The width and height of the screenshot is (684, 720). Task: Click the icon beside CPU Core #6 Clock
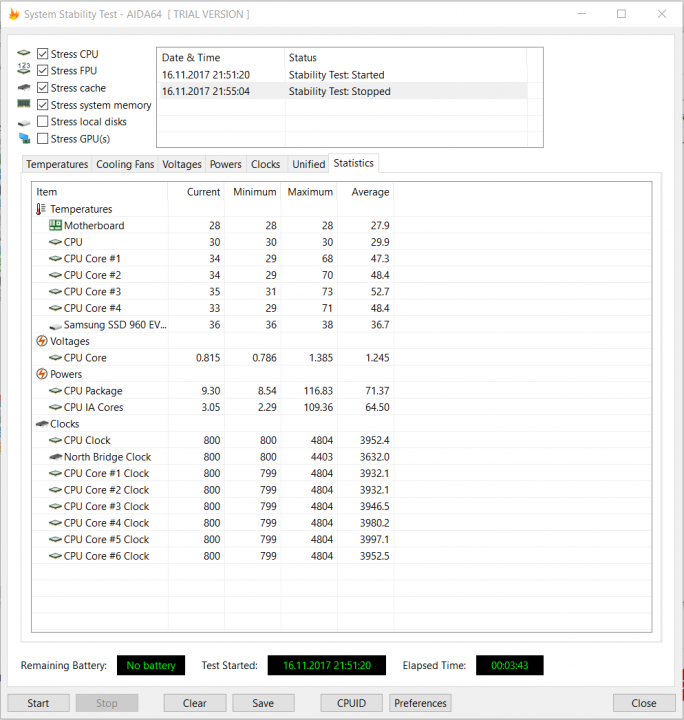pyautogui.click(x=55, y=556)
